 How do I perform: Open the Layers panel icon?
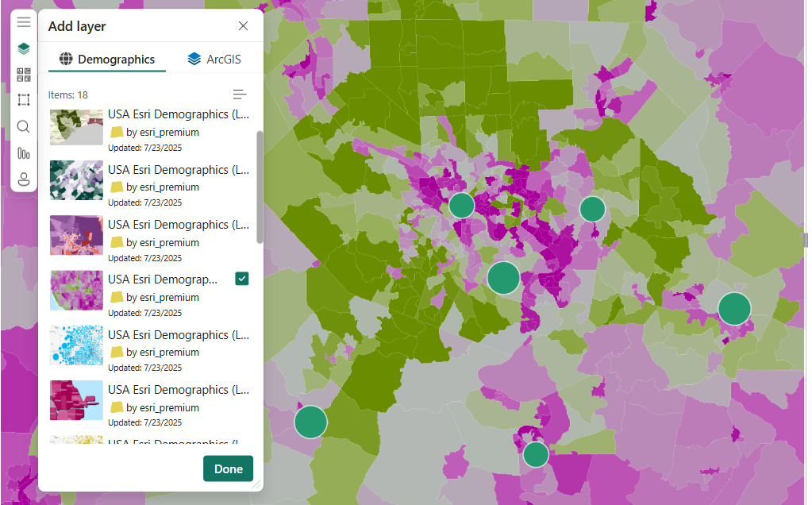pyautogui.click(x=23, y=48)
